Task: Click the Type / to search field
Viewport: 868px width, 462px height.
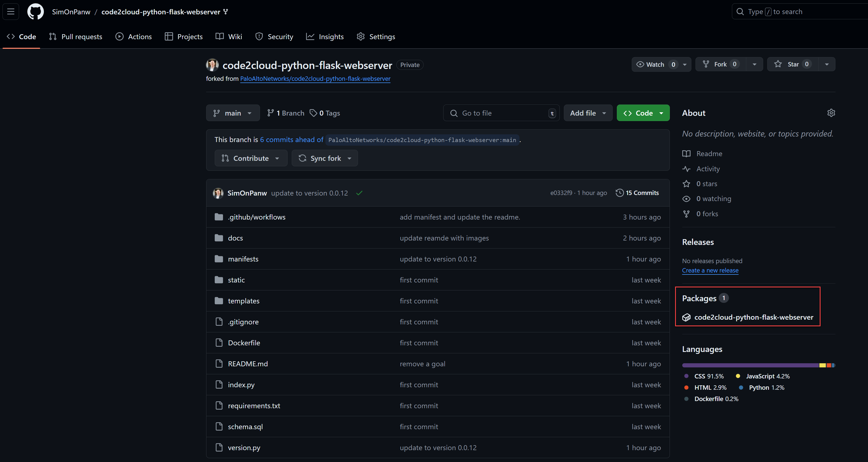Action: click(x=799, y=12)
